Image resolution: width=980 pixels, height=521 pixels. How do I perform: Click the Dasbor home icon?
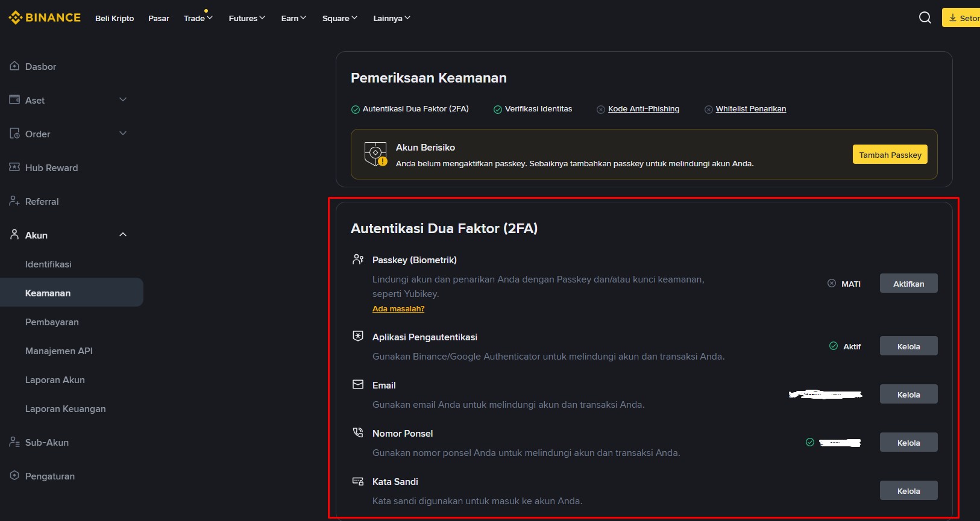pos(14,66)
